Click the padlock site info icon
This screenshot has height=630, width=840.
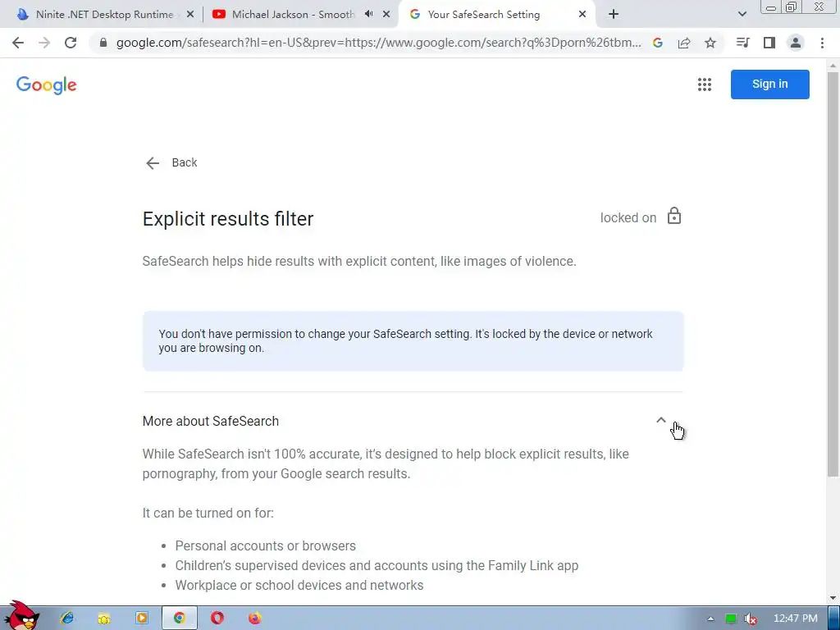click(x=103, y=43)
